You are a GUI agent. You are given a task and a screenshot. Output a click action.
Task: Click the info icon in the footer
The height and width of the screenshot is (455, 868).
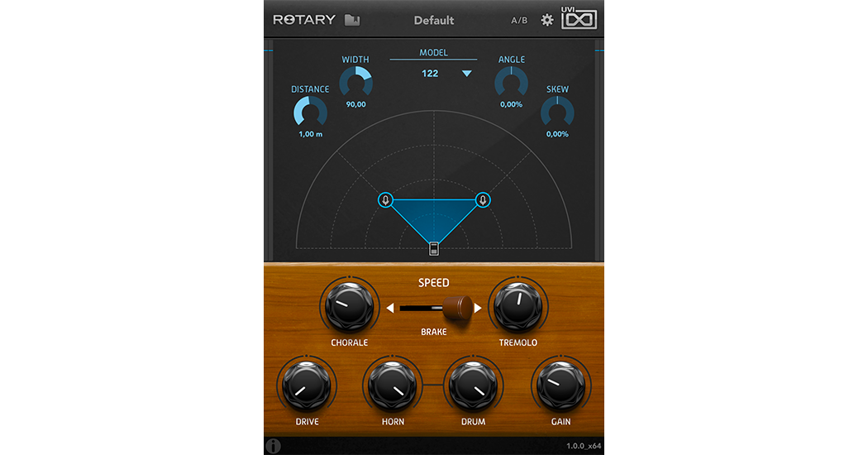point(273,446)
